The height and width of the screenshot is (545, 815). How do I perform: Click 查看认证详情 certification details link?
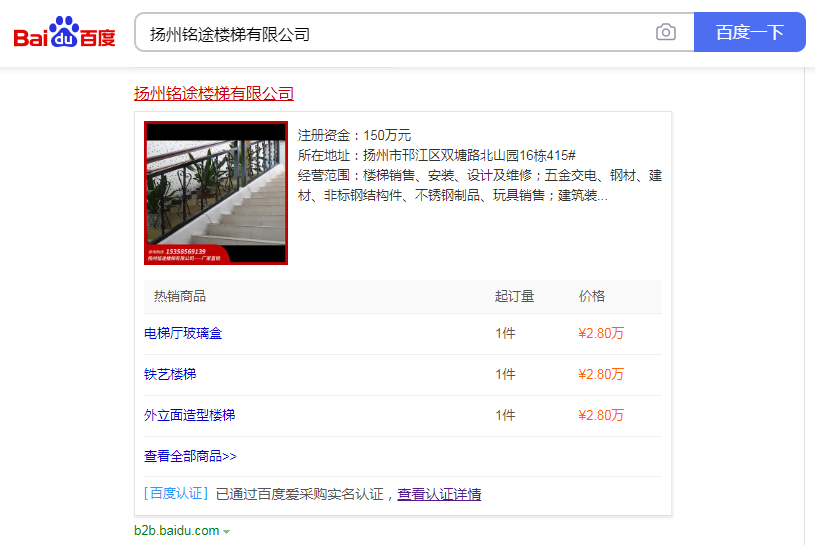[x=439, y=494]
